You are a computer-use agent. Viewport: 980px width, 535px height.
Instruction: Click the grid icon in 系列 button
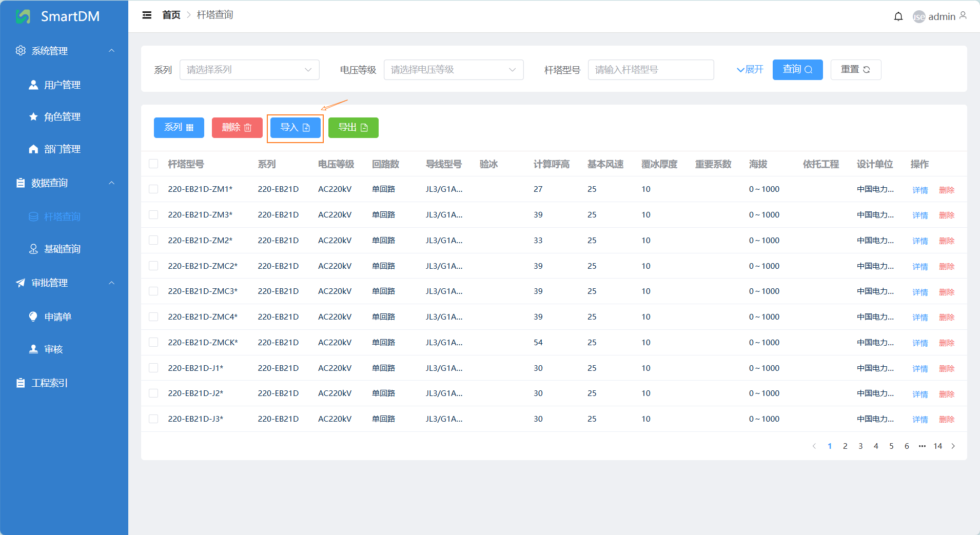190,128
